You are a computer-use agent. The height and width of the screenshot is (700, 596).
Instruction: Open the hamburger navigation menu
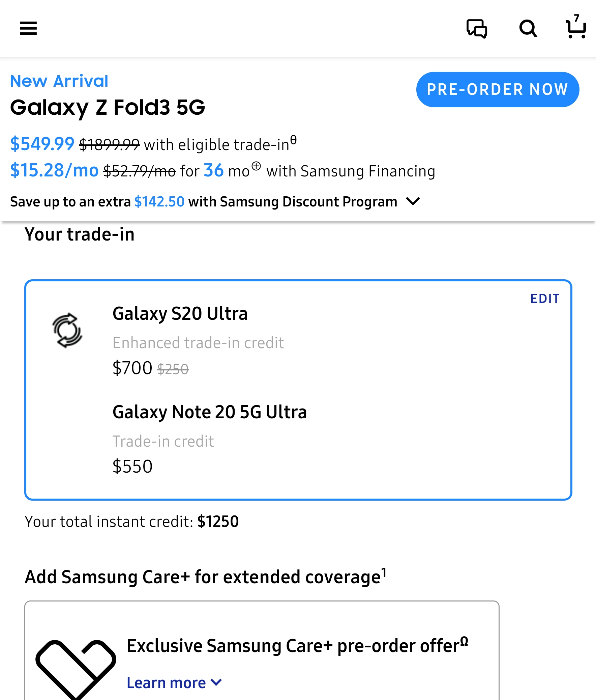coord(28,28)
